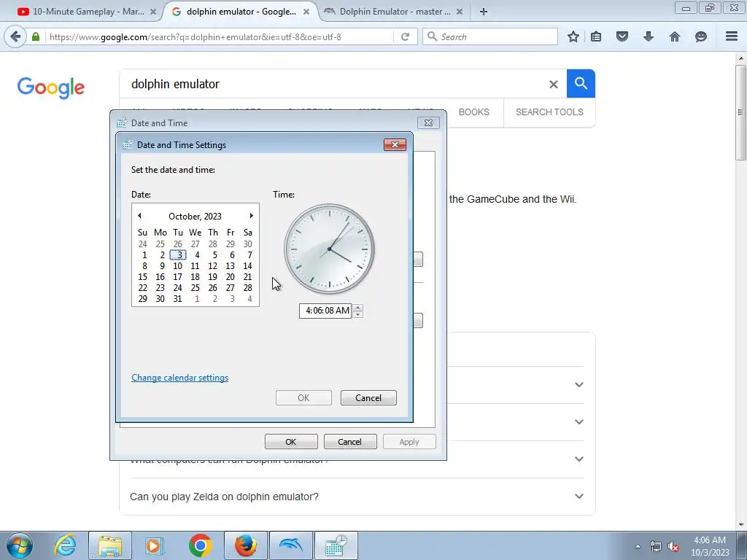Click the network tray icon
Screen dimensions: 747x560
pos(656,546)
